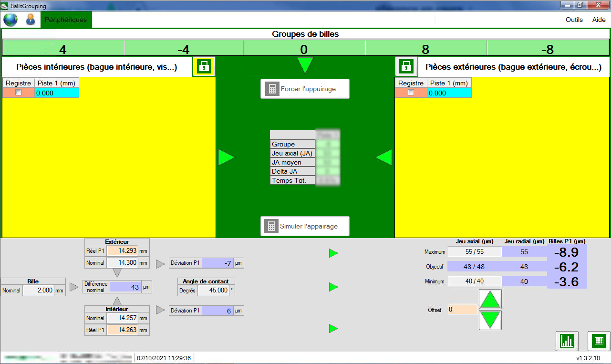
Task: Click the padlock icon beside Pièces intérieures
Action: [x=204, y=66]
